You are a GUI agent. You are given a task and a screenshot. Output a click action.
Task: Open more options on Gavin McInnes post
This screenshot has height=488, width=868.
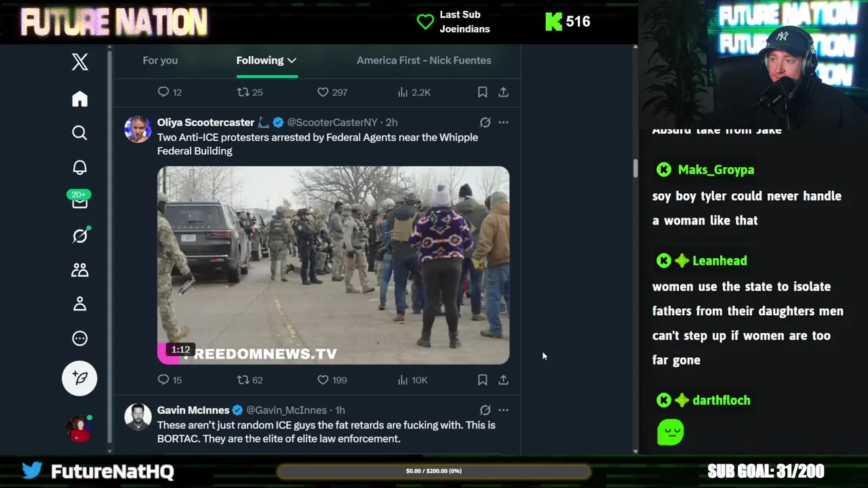click(x=503, y=410)
